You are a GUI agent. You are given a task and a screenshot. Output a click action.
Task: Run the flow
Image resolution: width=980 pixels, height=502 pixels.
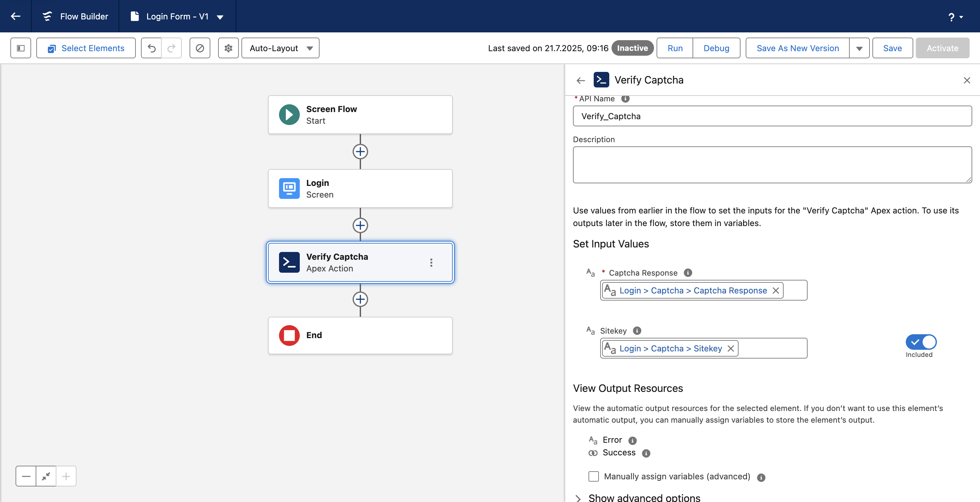tap(675, 48)
